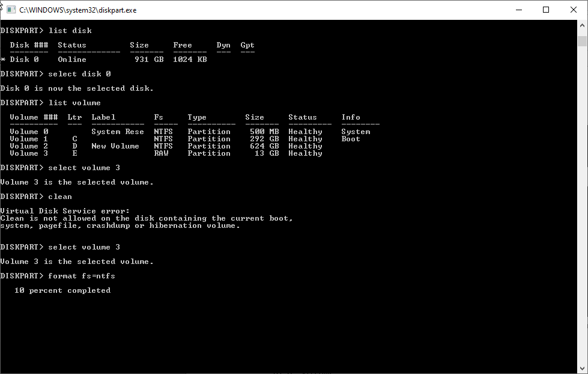588x374 pixels.
Task: Click the 'clean' command entry
Action: click(x=59, y=196)
